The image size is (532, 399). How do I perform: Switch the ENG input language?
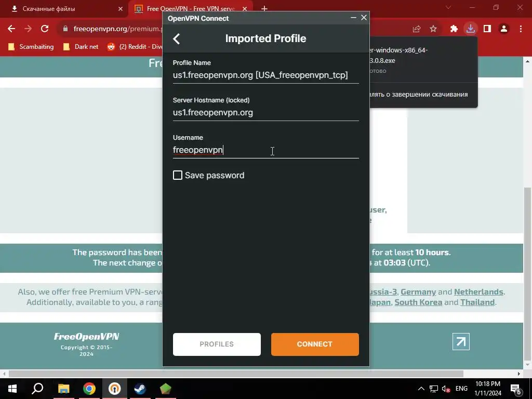461,389
